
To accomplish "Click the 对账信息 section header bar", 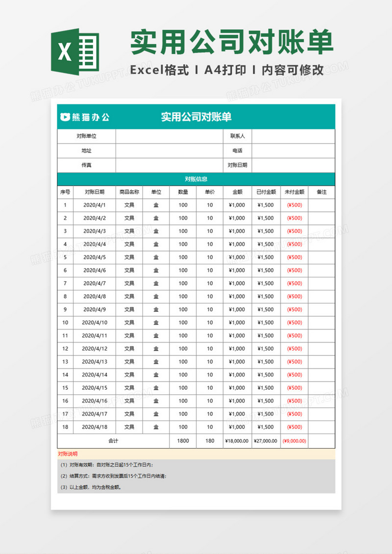I will (196, 179).
